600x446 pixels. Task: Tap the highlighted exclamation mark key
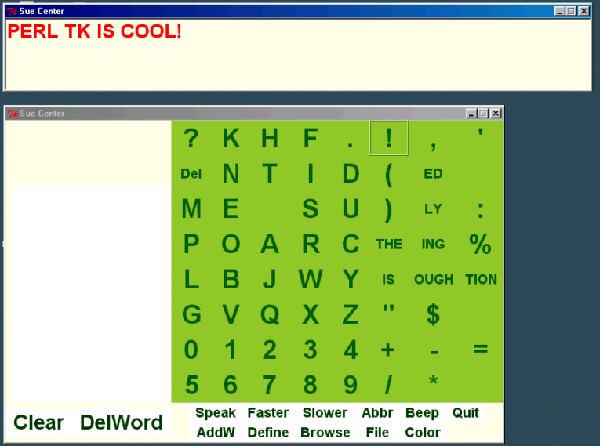pyautogui.click(x=389, y=138)
